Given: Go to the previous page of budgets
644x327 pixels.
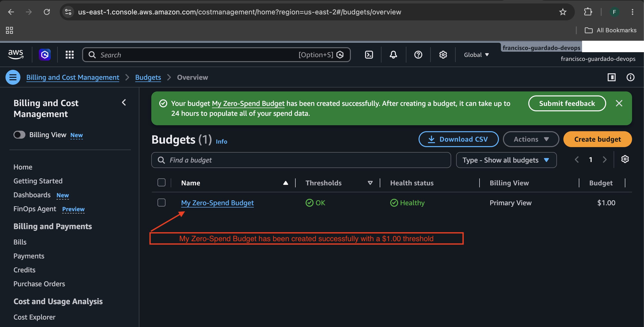Looking at the screenshot, I should click(577, 160).
